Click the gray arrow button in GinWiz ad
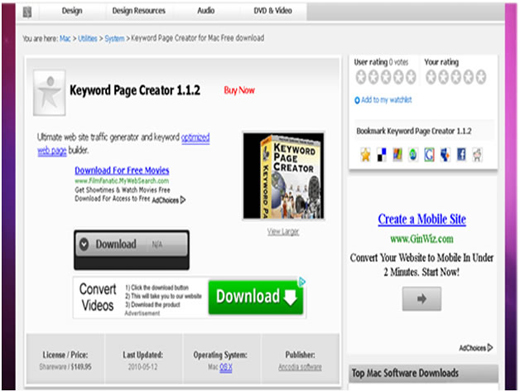Screen dimensions: 520x392 pos(422,299)
